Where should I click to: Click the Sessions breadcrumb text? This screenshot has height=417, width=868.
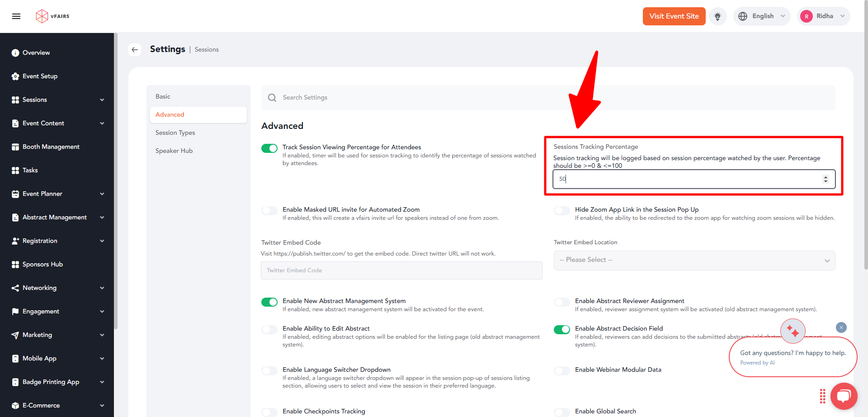coord(207,50)
